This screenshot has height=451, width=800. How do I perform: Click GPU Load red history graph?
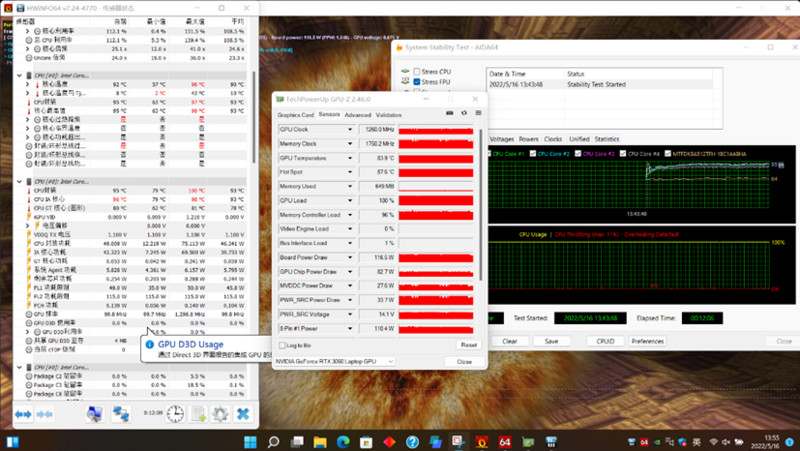coord(436,201)
